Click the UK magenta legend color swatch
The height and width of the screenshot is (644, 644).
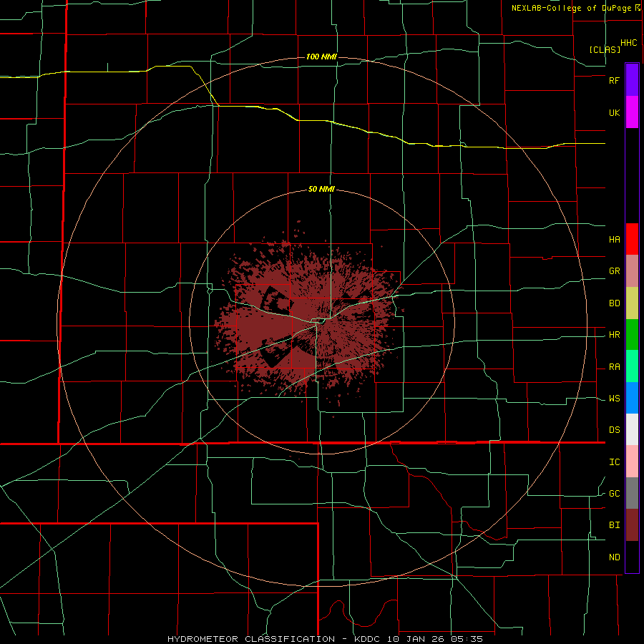632,112
